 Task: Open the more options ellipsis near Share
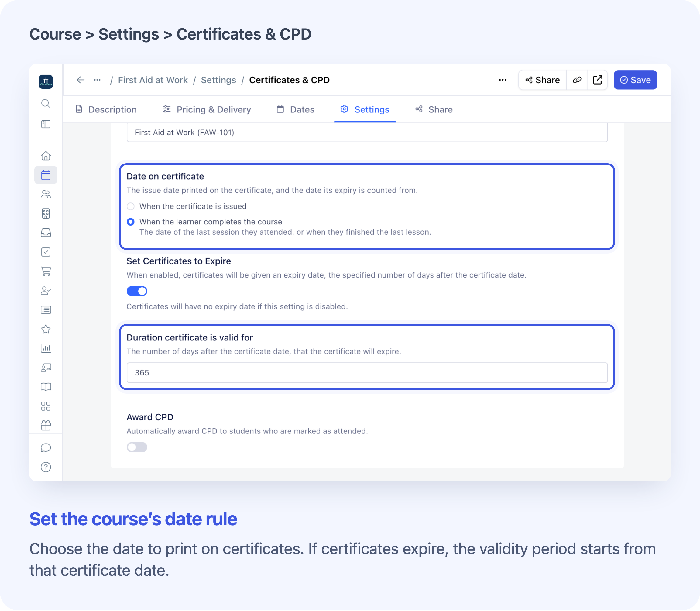pos(503,80)
